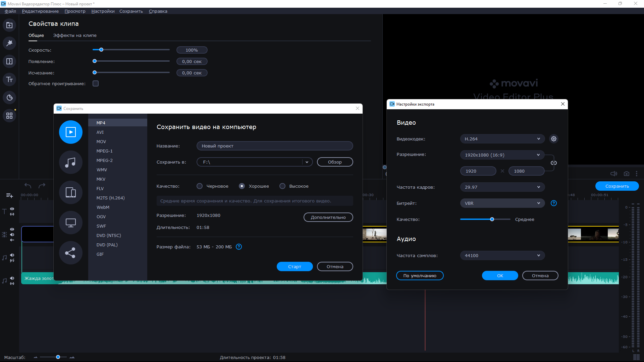Expand the save folder path dropdown

(307, 162)
